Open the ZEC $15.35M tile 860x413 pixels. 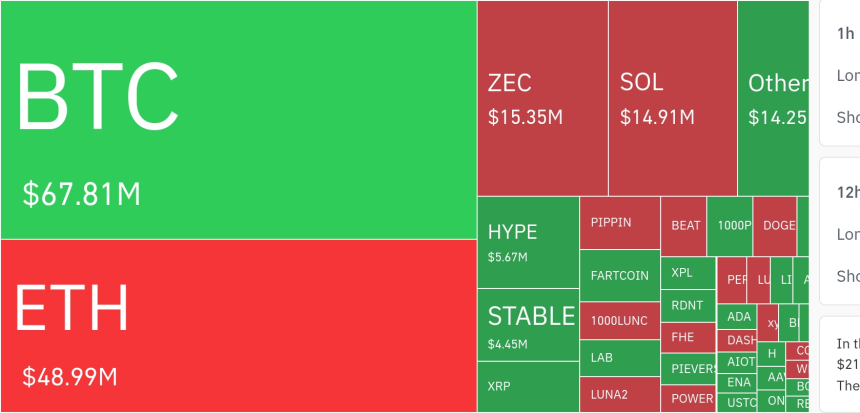click(542, 98)
